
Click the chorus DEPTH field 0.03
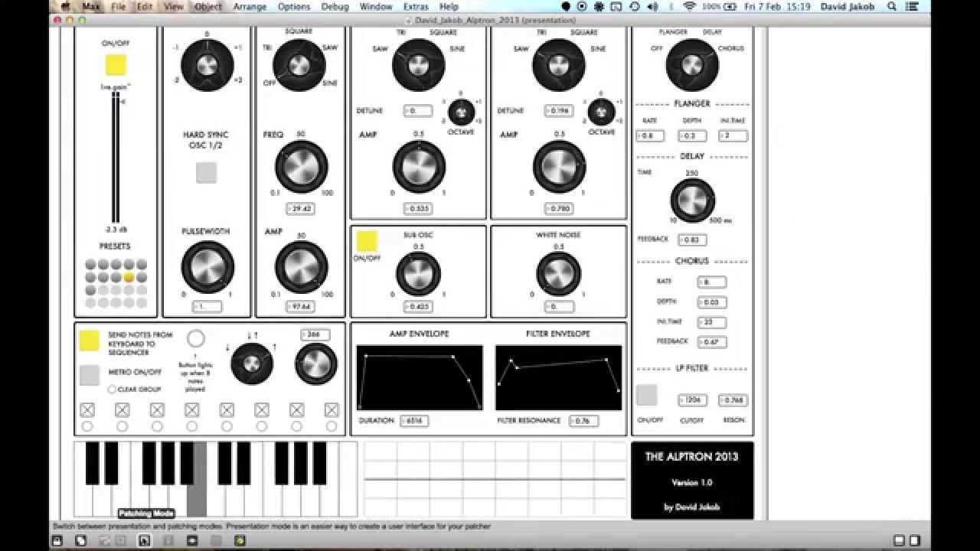(x=711, y=302)
